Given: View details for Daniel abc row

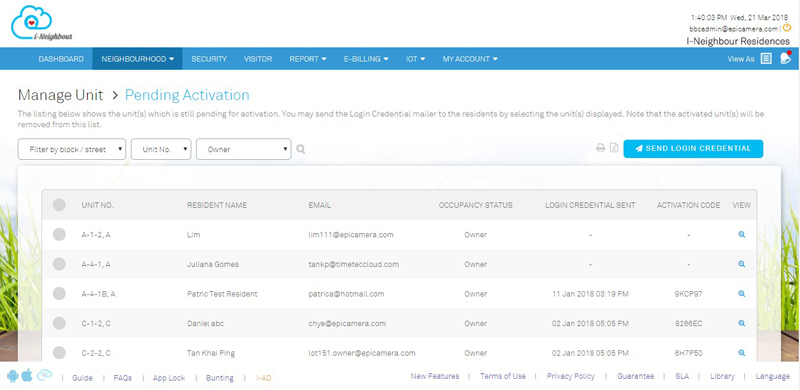Looking at the screenshot, I should click(x=741, y=324).
